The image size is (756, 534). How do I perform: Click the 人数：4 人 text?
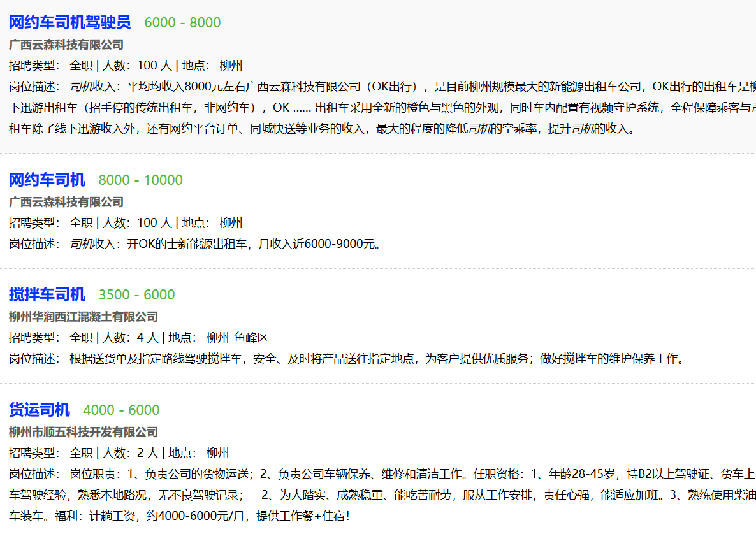click(x=130, y=337)
